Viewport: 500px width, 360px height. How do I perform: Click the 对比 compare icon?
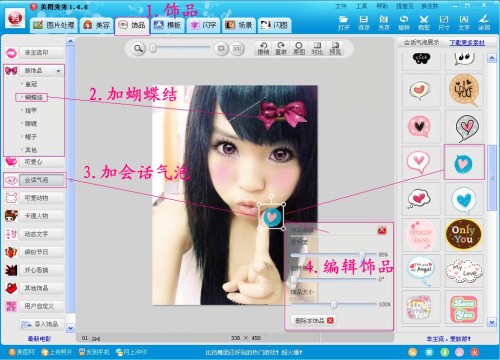tap(317, 49)
